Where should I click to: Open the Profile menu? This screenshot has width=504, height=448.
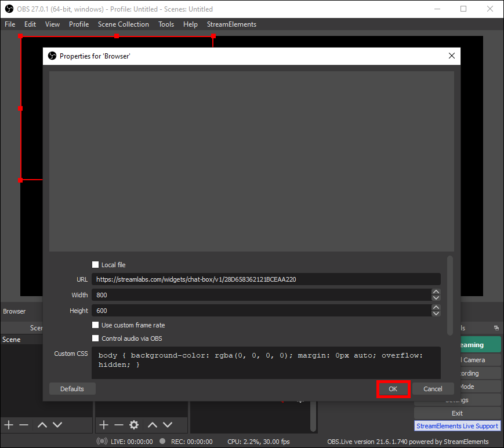click(79, 24)
